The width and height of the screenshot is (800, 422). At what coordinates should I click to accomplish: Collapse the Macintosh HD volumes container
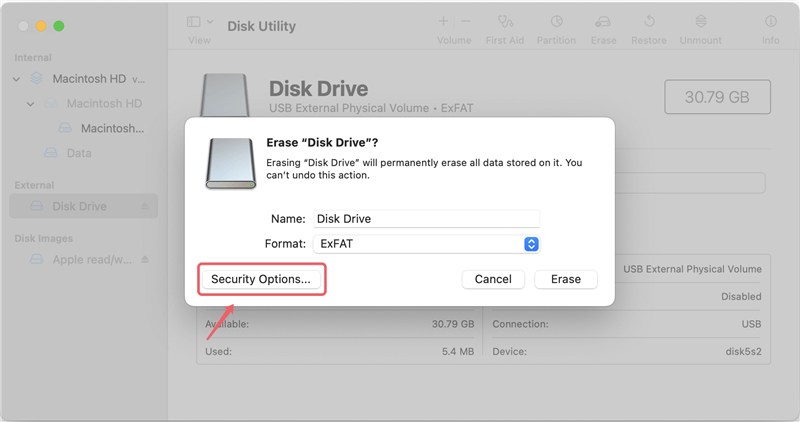[x=16, y=78]
